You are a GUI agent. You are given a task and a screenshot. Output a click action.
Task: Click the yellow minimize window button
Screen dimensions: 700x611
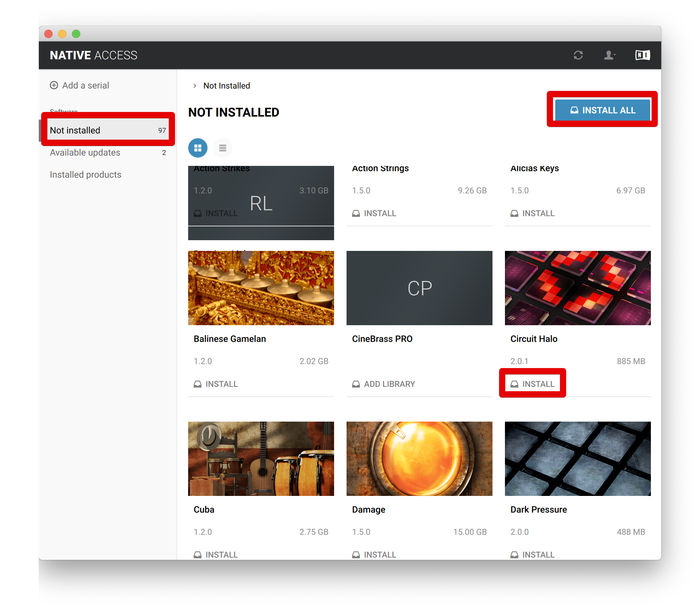point(62,34)
